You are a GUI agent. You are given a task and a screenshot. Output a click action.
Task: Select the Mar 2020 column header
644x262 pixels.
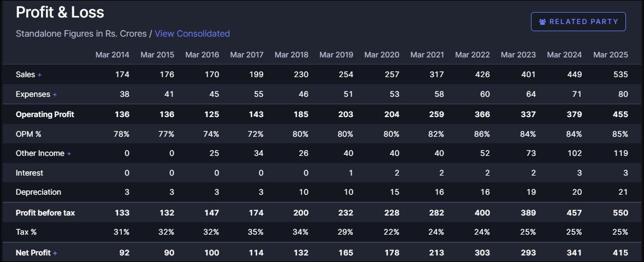(381, 55)
